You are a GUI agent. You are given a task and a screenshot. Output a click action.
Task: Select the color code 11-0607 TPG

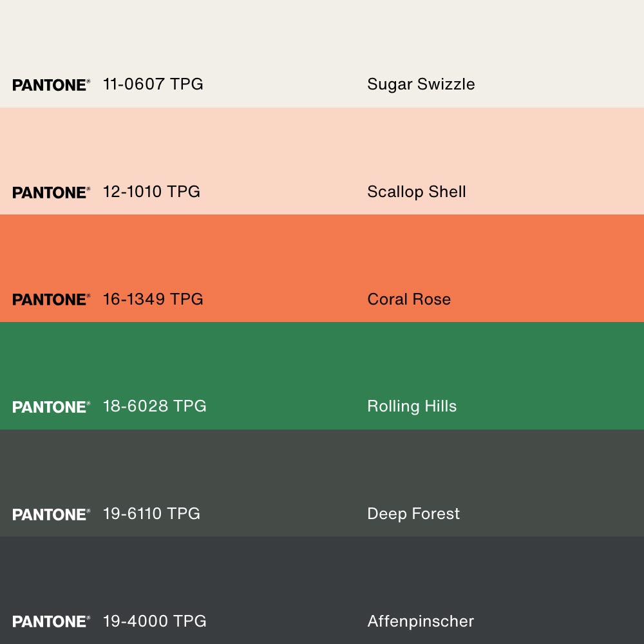coord(153,84)
